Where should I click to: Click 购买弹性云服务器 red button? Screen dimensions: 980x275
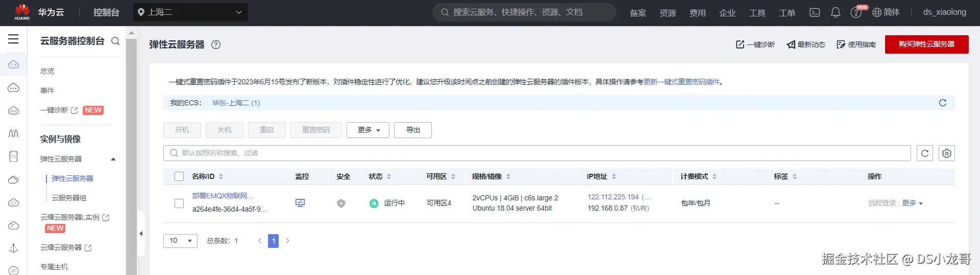[927, 44]
